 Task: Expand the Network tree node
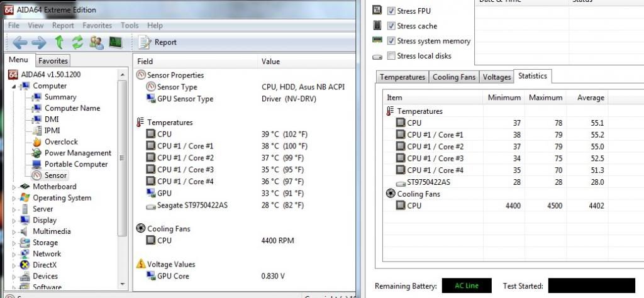coord(14,255)
